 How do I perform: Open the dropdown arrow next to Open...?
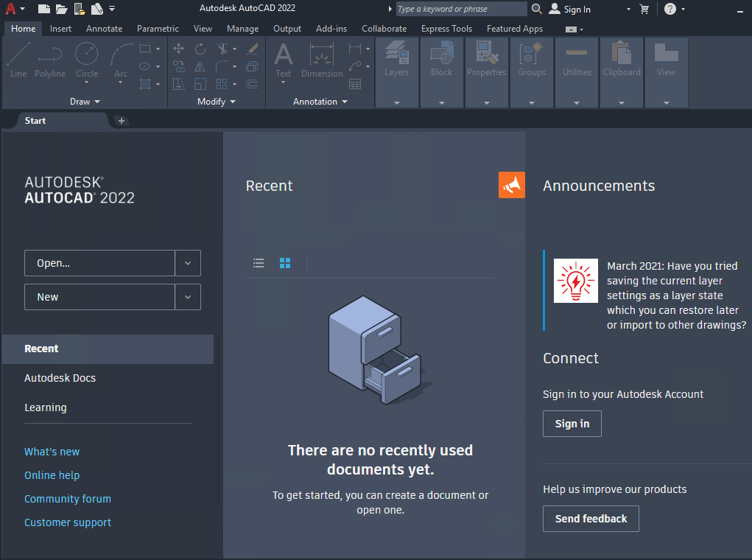(x=188, y=263)
